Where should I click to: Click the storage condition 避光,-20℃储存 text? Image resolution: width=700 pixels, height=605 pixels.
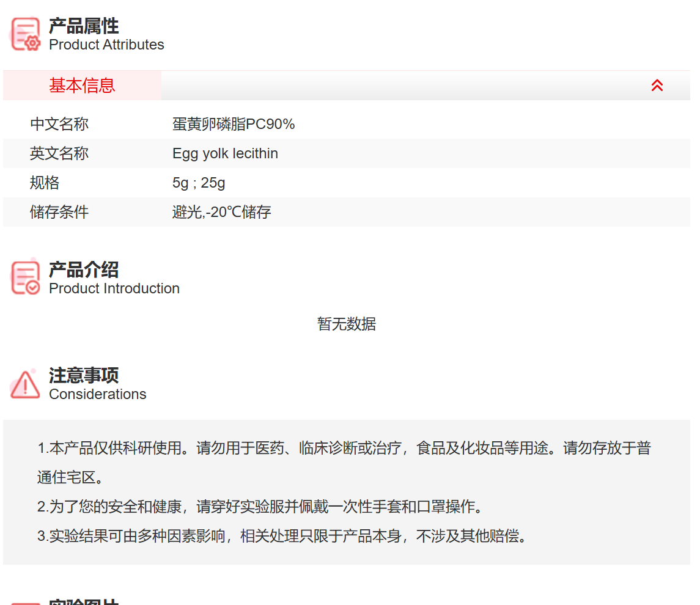click(x=222, y=212)
